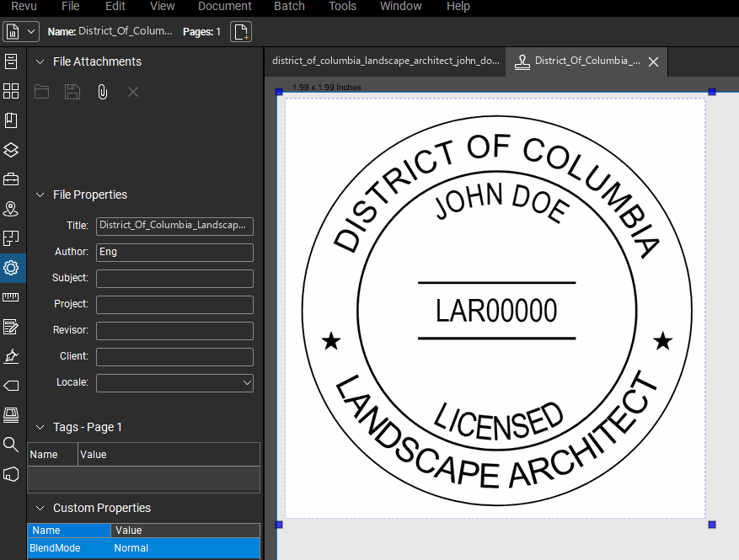The image size is (739, 560).
Task: Open the Batch menu
Action: pos(289,6)
